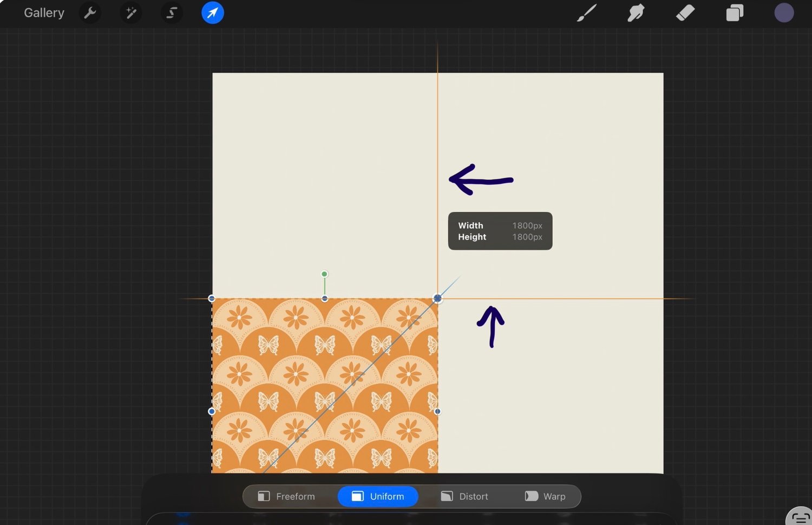This screenshot has width=812, height=525.
Task: Open the Actions wrench menu
Action: [x=90, y=12]
